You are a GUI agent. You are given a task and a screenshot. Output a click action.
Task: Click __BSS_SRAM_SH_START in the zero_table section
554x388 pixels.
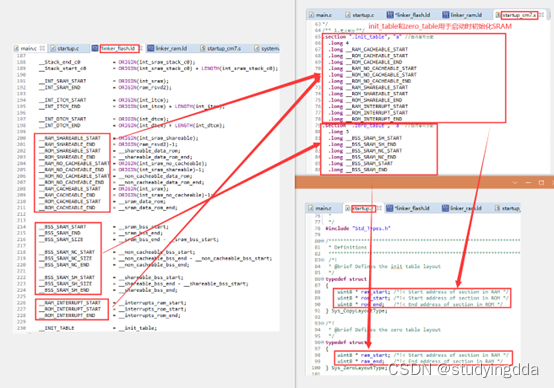pyautogui.click(x=374, y=138)
